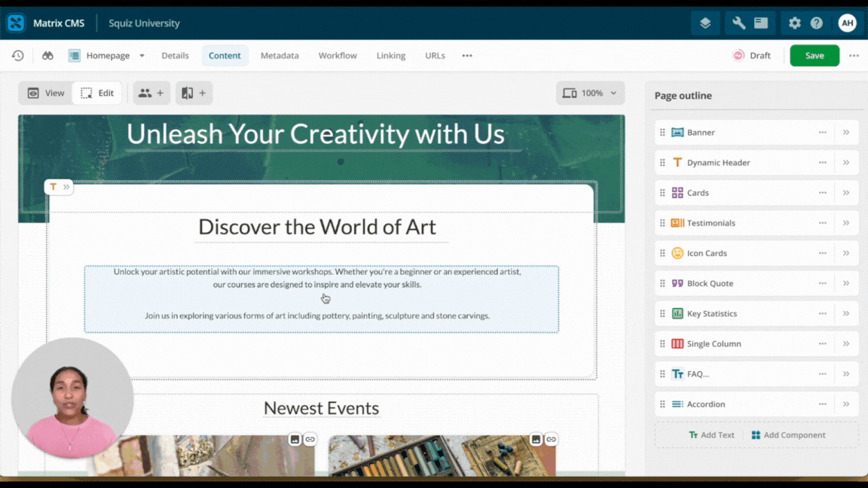Image resolution: width=868 pixels, height=488 pixels.
Task: Click the Accordion lines icon
Action: 677,404
